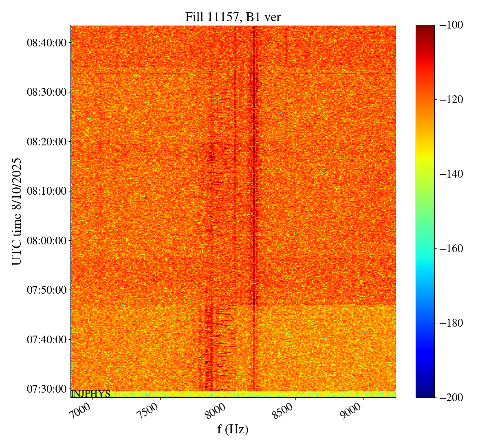Viewport: 489px width, 448px height.
Task: Click the 9000 frequency tick label
Action: tap(352, 409)
